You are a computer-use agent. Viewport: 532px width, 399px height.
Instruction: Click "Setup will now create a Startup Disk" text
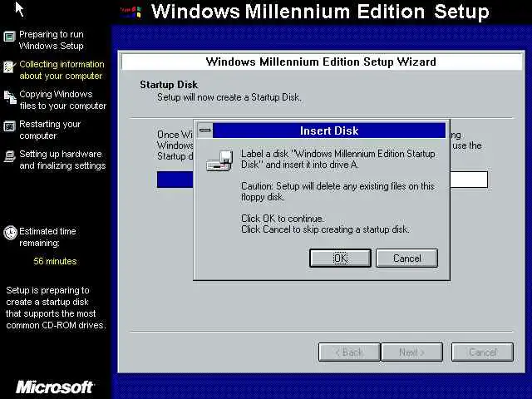(x=229, y=97)
